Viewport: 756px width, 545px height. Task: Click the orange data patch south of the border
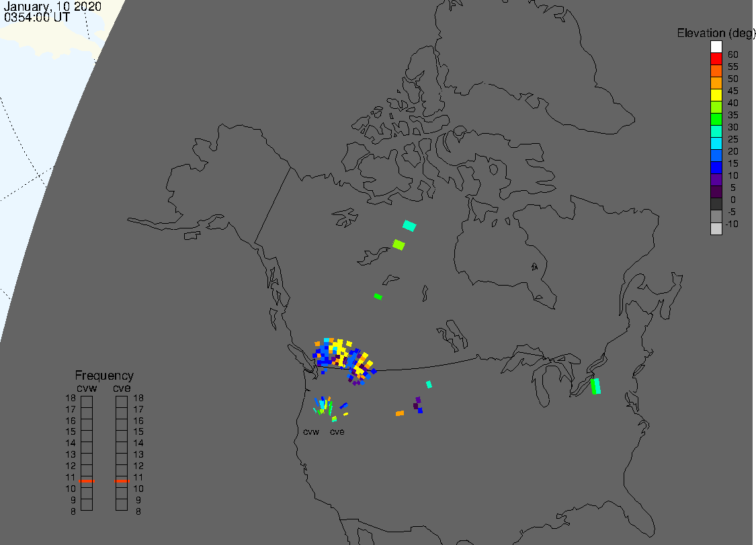(400, 413)
